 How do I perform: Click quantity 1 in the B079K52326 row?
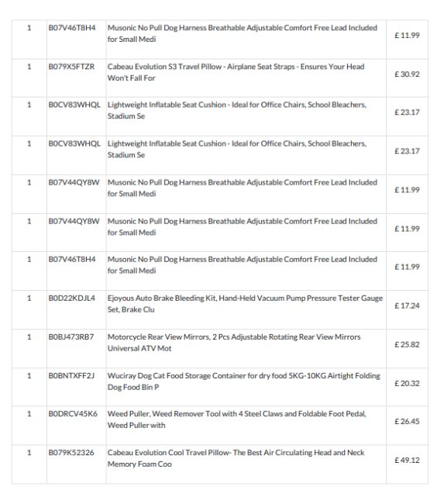click(x=29, y=453)
